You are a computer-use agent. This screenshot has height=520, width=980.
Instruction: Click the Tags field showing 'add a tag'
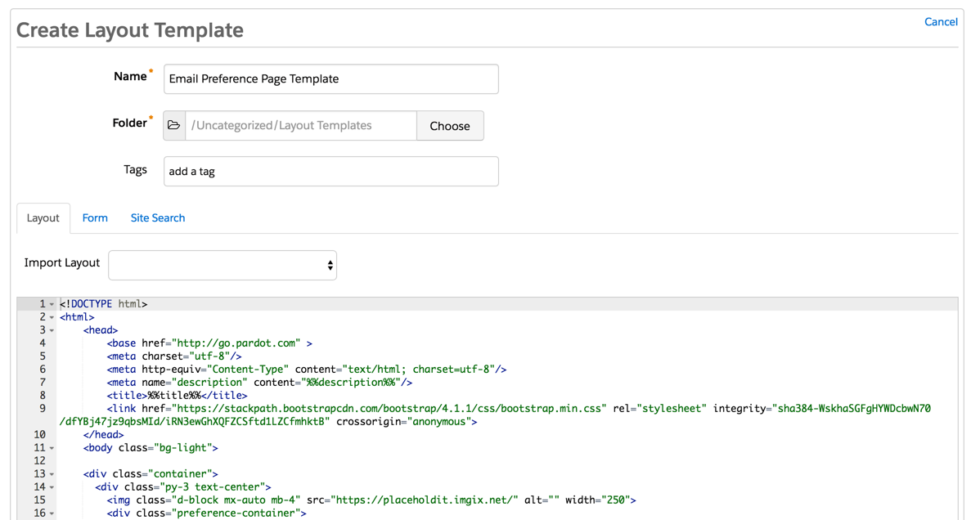click(x=330, y=172)
